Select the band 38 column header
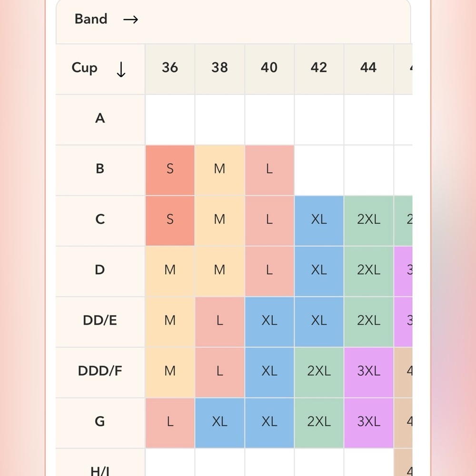476x476 pixels. 219,68
